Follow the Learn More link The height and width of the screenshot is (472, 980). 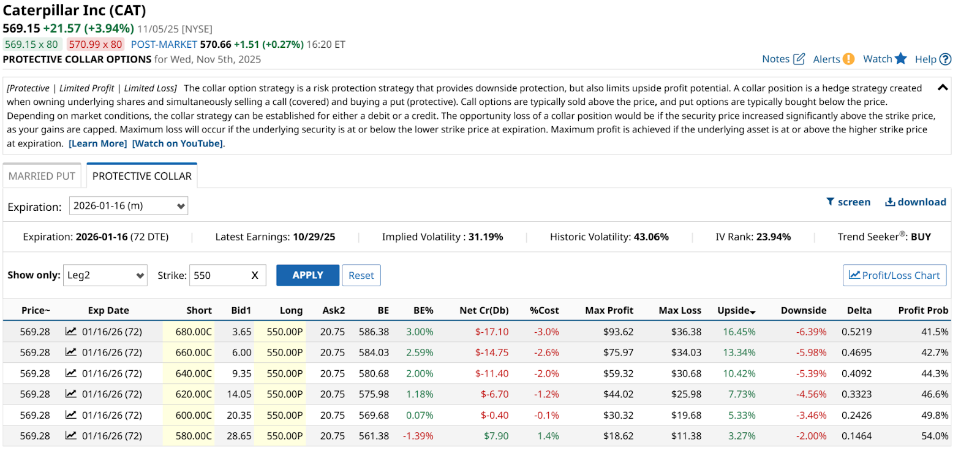[x=98, y=143]
